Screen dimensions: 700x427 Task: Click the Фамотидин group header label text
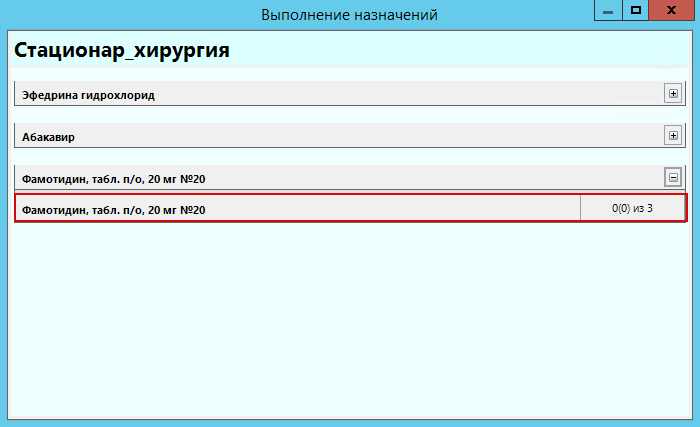(114, 179)
